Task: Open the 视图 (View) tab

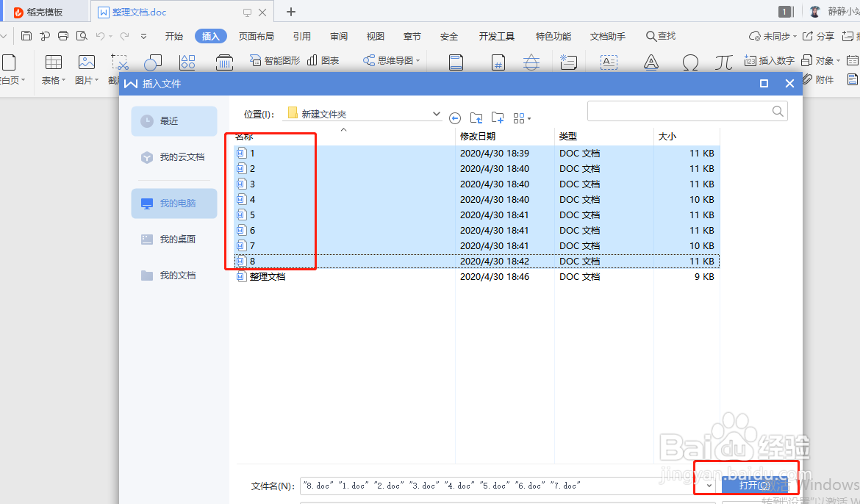Action: [375, 36]
